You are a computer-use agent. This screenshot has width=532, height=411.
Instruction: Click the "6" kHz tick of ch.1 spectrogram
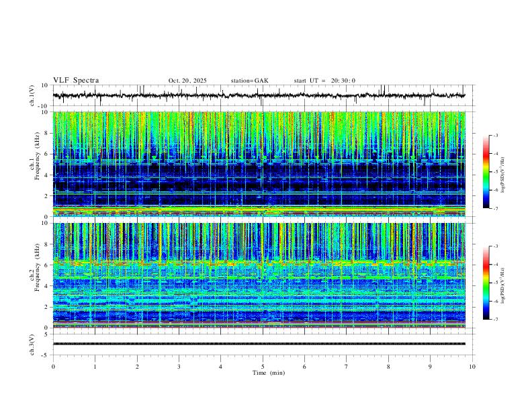(47, 154)
